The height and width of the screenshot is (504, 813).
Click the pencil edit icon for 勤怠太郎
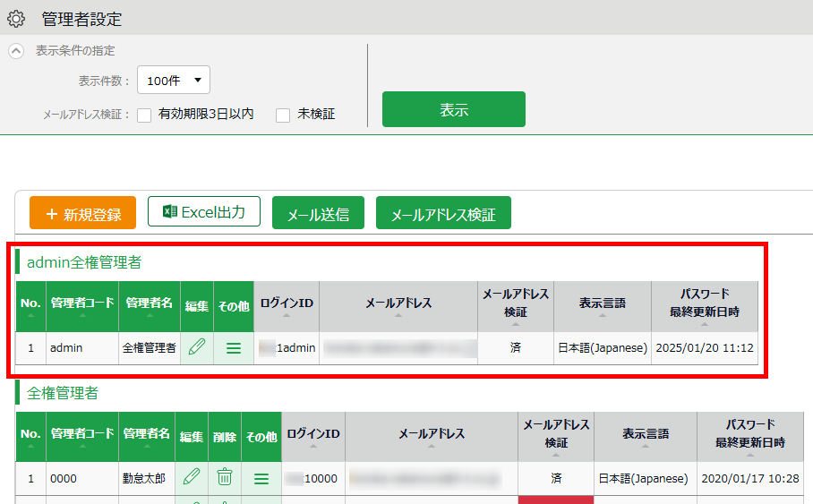(x=192, y=478)
